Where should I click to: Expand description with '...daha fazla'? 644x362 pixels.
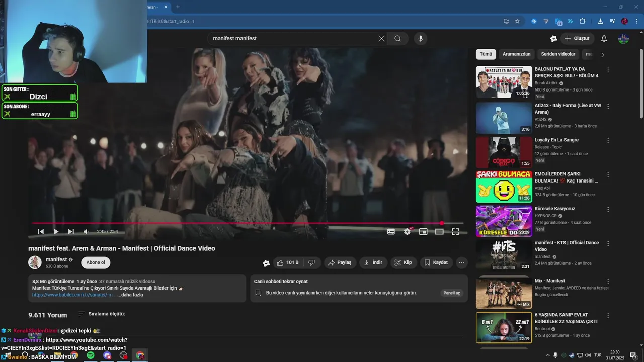pos(130,295)
